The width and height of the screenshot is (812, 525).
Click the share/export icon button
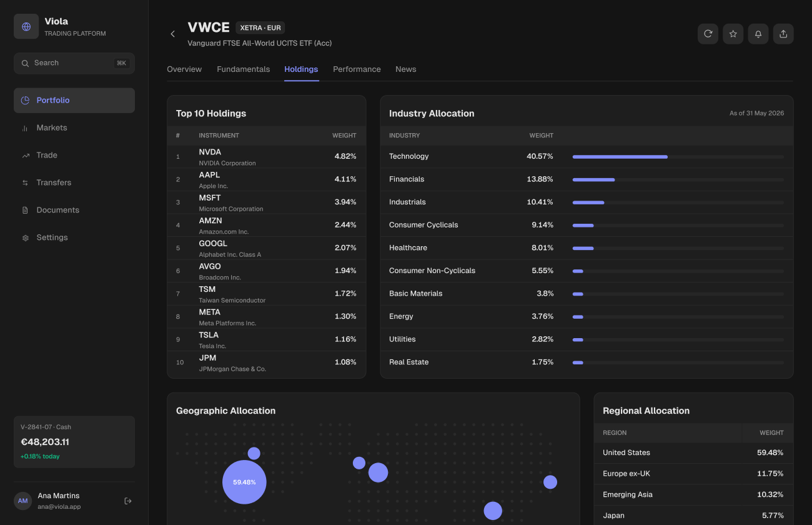pyautogui.click(x=783, y=34)
